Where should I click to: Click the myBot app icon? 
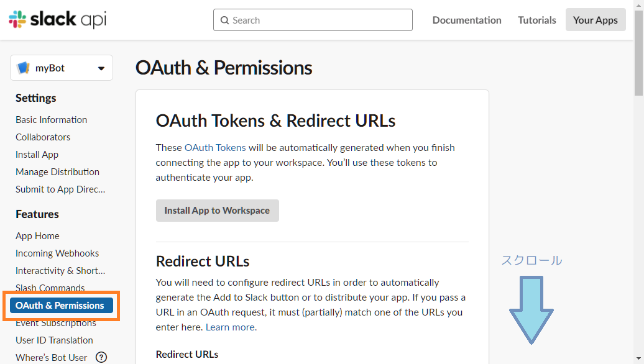(24, 68)
